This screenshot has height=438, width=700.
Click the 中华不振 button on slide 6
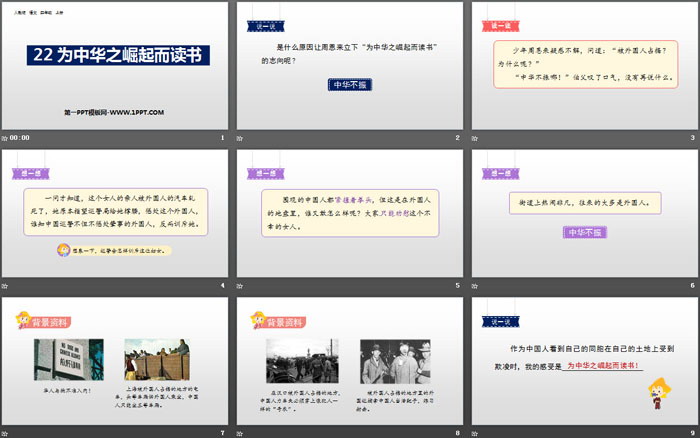pyautogui.click(x=584, y=232)
